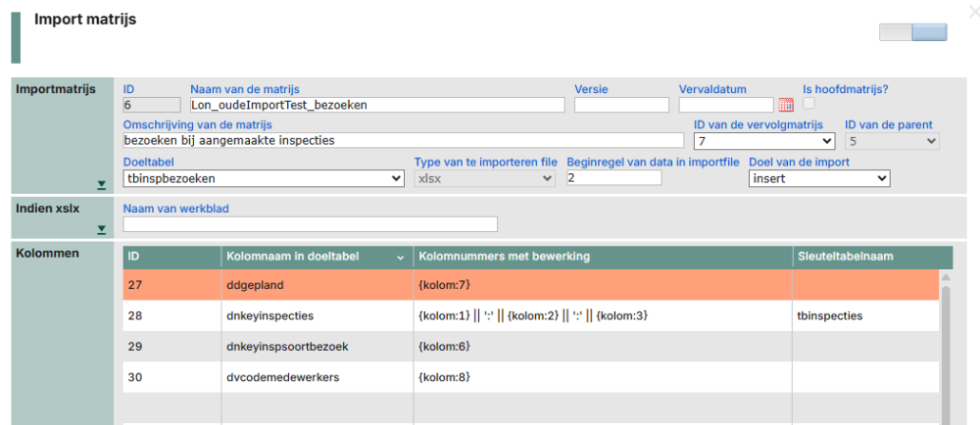Image resolution: width=980 pixels, height=425 pixels.
Task: Click the Naam van de matrijs field
Action: (377, 105)
